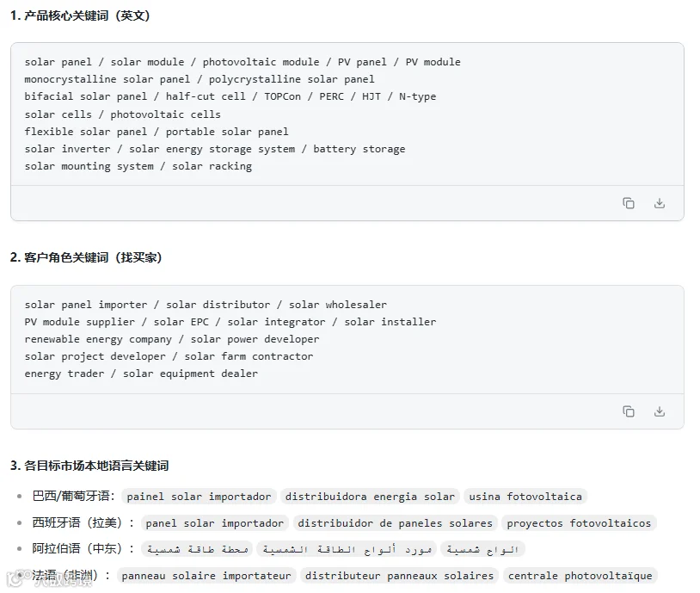The width and height of the screenshot is (700, 593).
Task: Download the product keywords code block
Action: (660, 203)
